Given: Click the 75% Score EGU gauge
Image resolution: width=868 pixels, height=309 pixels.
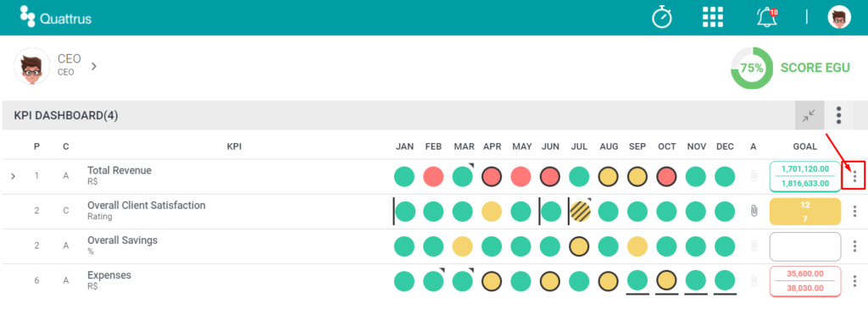Looking at the screenshot, I should 752,68.
